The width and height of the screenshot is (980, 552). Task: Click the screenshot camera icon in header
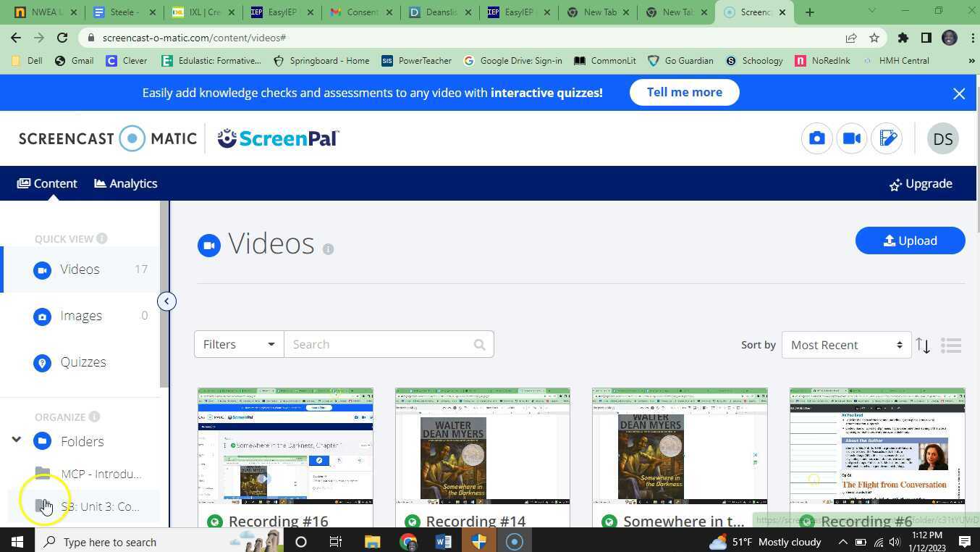[816, 138]
